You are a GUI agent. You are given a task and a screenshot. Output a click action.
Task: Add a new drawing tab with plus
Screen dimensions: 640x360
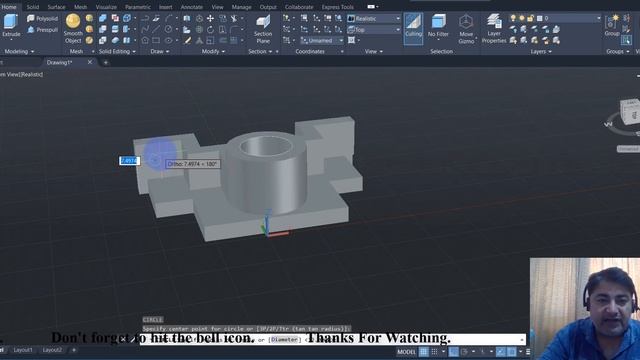pyautogui.click(x=106, y=62)
